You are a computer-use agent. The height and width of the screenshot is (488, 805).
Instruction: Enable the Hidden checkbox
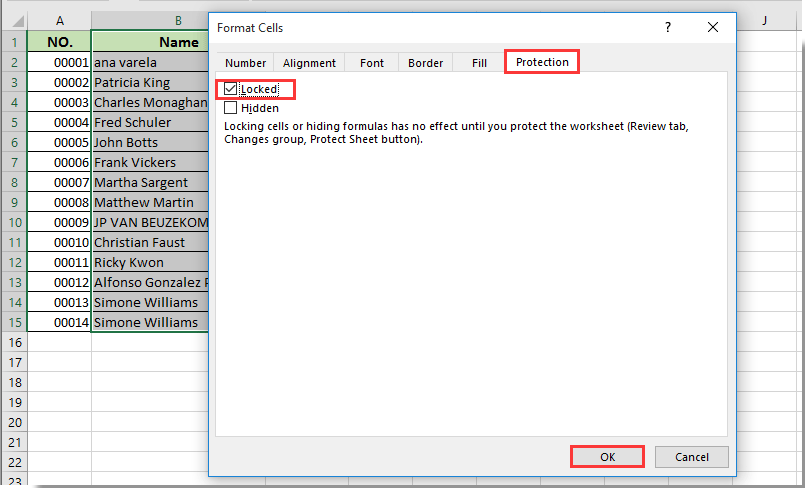[231, 108]
